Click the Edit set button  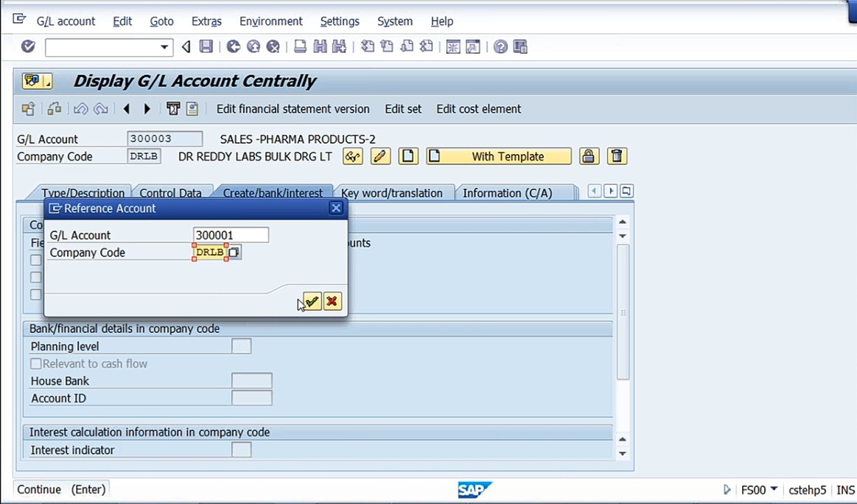tap(403, 109)
